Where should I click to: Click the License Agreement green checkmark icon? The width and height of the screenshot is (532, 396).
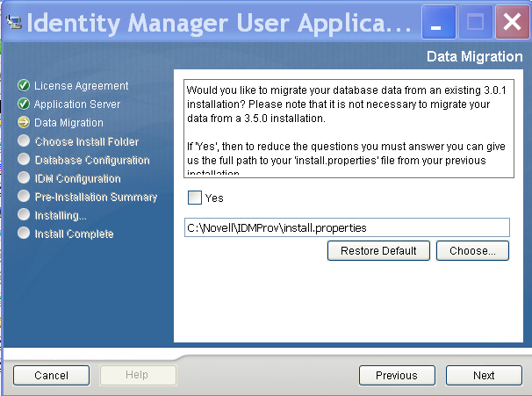[x=24, y=86]
